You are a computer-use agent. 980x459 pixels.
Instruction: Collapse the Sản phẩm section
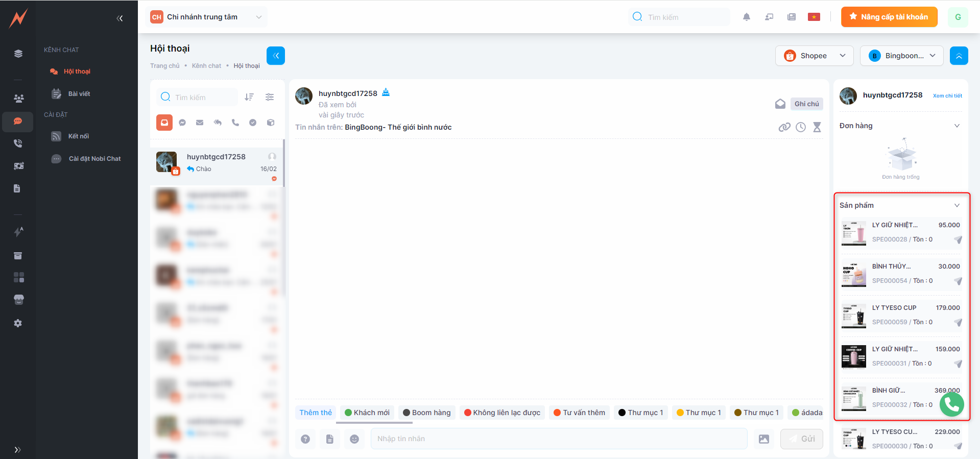click(957, 205)
